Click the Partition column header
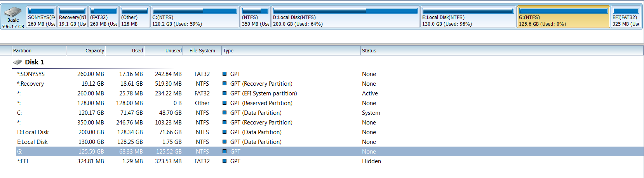Screen dimensions: 644x178 click(23, 50)
